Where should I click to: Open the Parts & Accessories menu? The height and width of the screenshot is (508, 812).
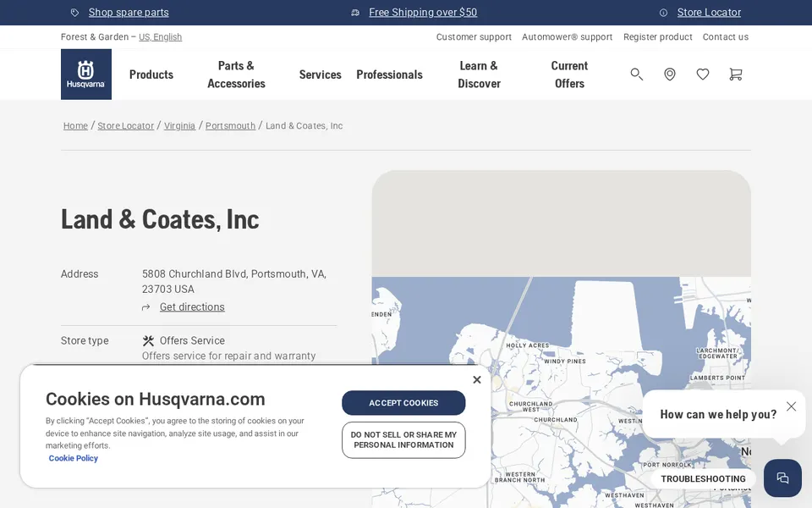[x=236, y=75]
